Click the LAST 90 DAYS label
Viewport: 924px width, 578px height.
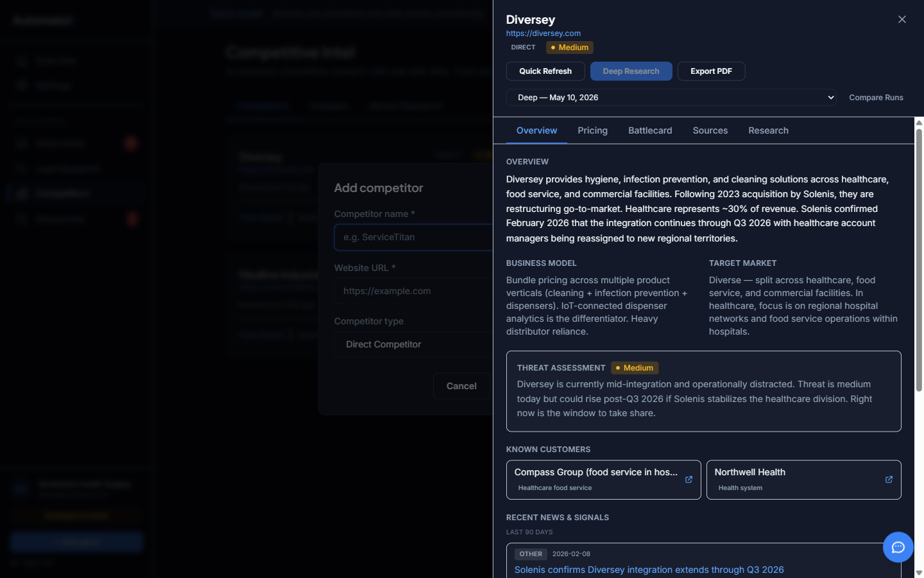[x=529, y=532]
